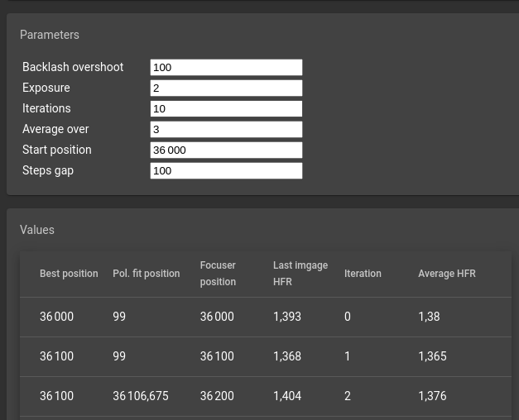Click the Parameters section title
519x420 pixels.
point(50,35)
